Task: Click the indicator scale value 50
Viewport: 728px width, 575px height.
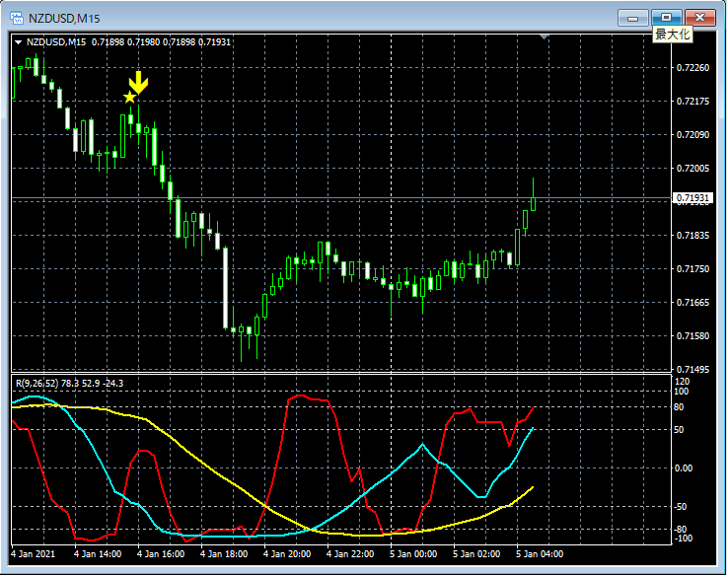Action: pos(679,430)
